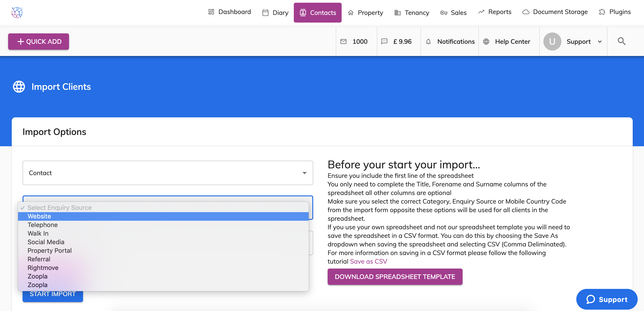Click the search magnifier icon
Viewport: 644px width, 311px height.
click(621, 41)
